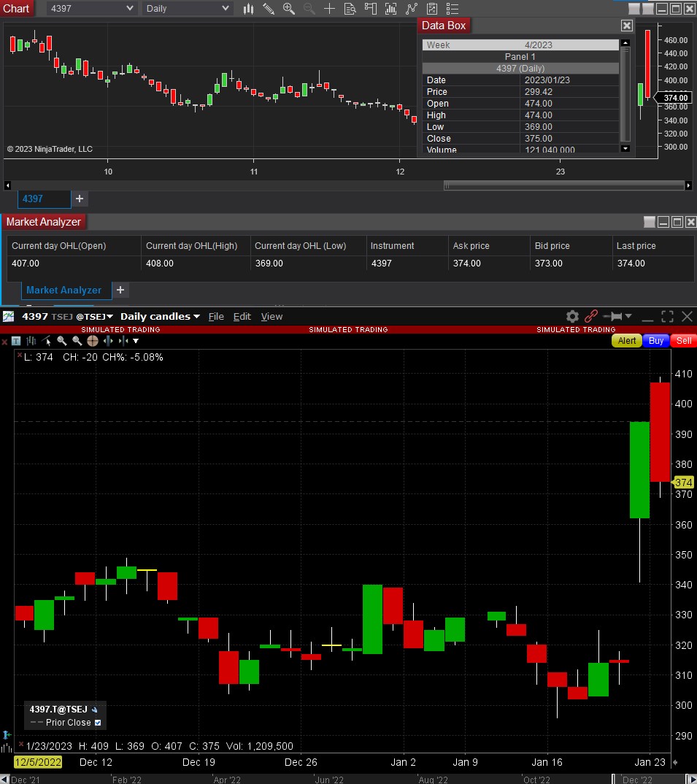Image resolution: width=697 pixels, height=784 pixels.
Task: Select the 4397 chart tab
Action: pos(44,199)
